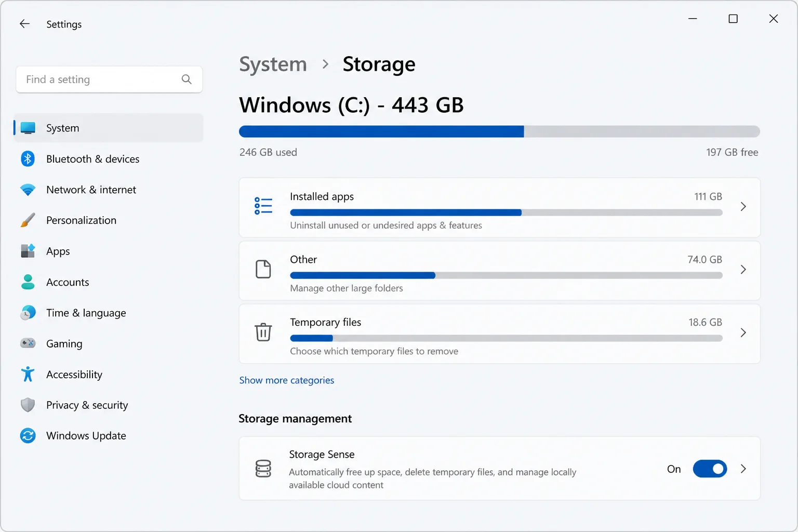Screen dimensions: 798x532
Task: Click the Storage Sense disk icon
Action: pos(263,469)
